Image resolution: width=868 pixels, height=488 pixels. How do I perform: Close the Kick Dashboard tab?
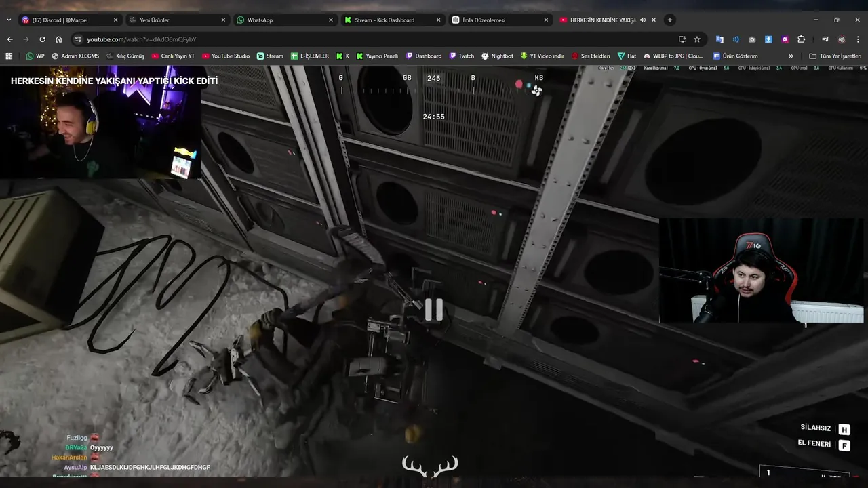[438, 20]
